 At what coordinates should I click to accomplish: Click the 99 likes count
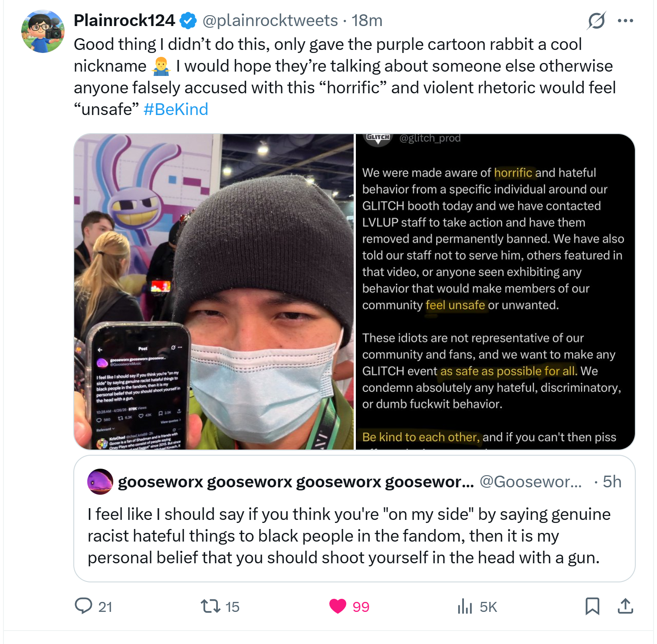click(361, 607)
